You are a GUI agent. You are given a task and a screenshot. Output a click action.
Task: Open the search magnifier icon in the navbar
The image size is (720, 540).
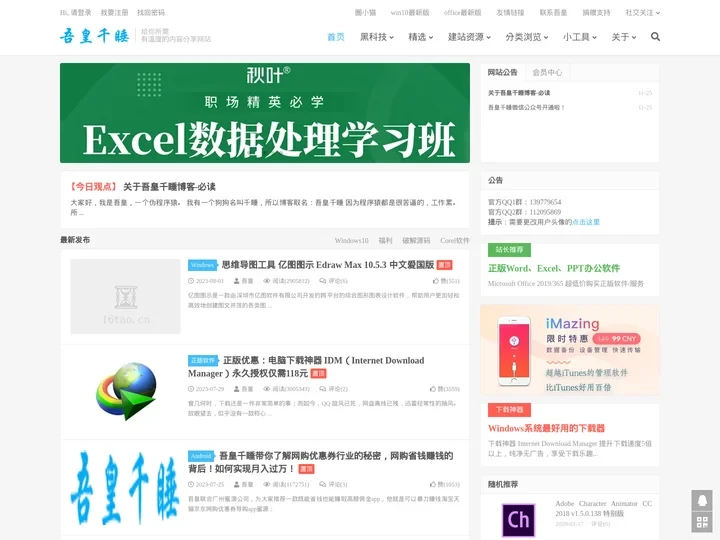pyautogui.click(x=655, y=37)
